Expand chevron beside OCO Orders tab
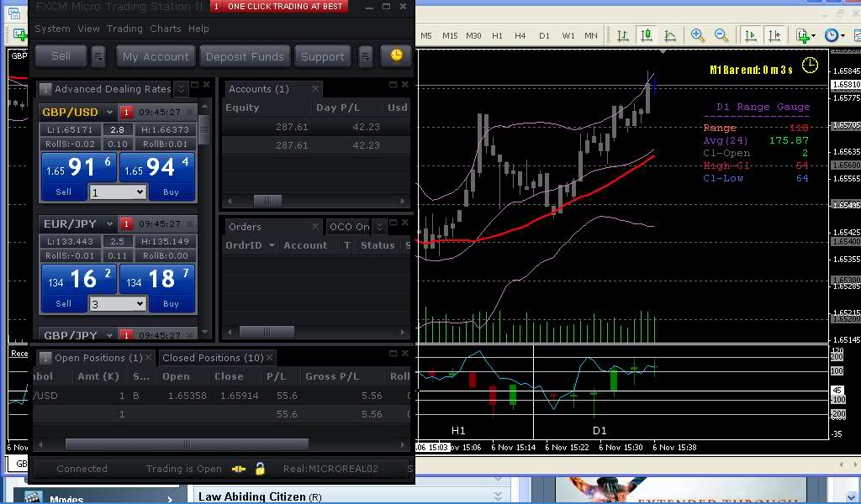The image size is (861, 504). point(378,227)
